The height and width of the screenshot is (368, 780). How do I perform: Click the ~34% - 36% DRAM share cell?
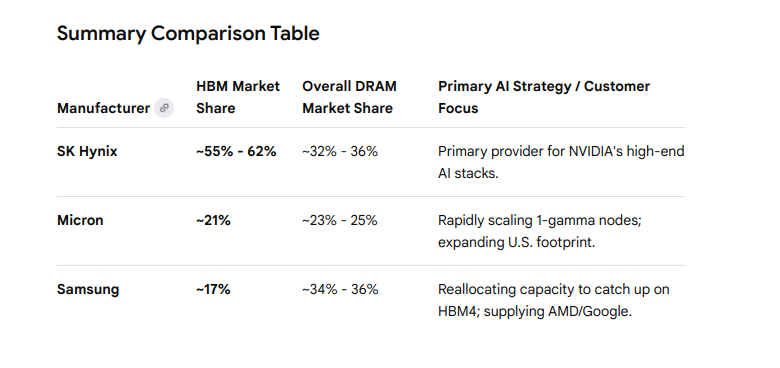(x=340, y=289)
